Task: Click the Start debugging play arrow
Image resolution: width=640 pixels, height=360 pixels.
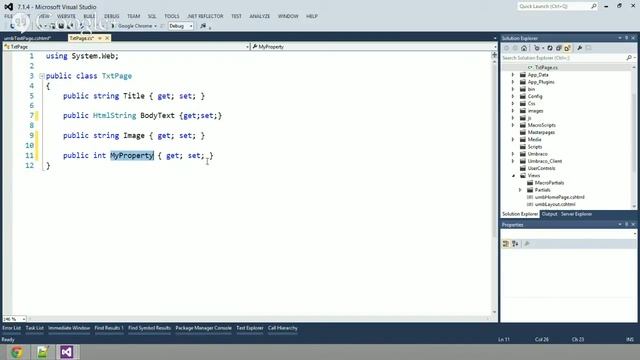Action: pos(113,26)
